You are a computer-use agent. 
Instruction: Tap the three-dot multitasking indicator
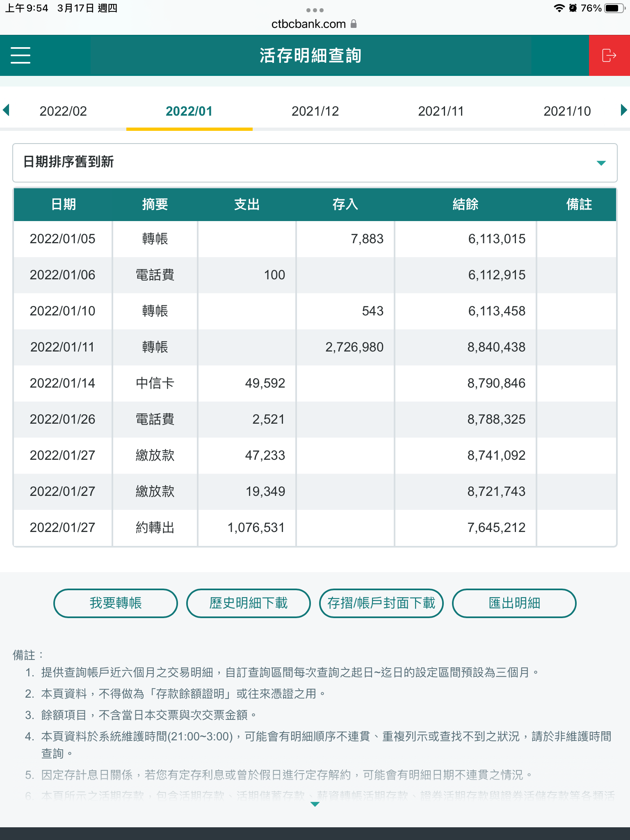click(x=315, y=10)
